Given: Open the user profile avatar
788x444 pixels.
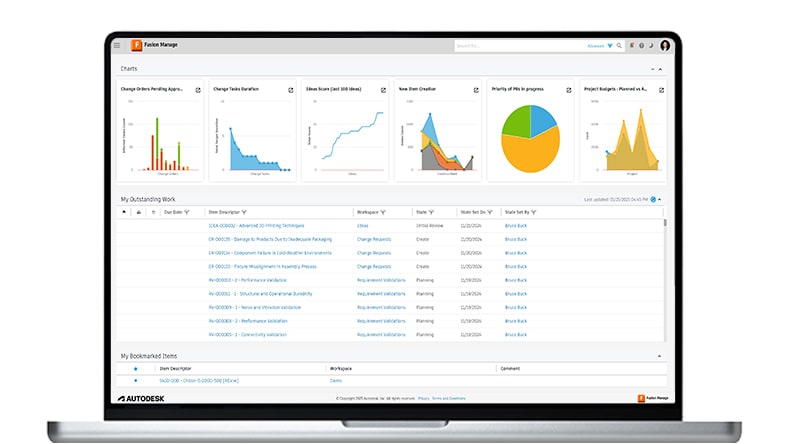Looking at the screenshot, I should point(664,45).
